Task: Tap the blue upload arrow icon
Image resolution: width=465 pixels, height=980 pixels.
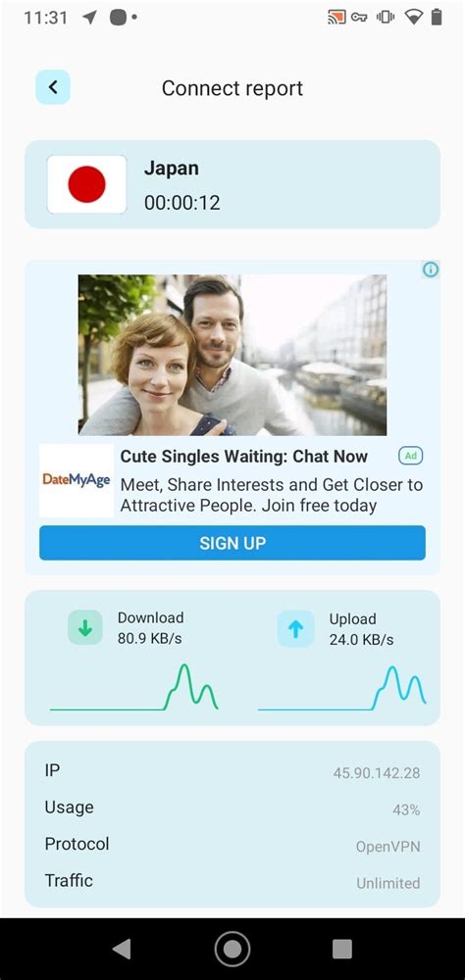Action: (295, 629)
